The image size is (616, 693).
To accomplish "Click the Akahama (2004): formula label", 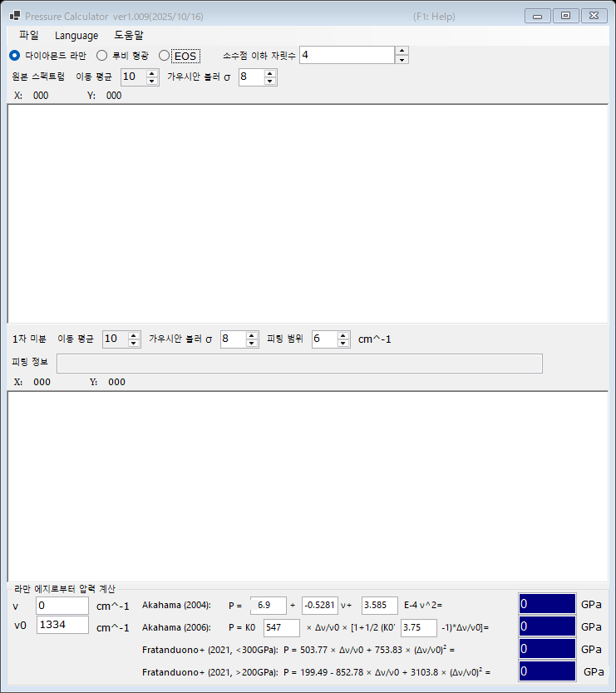I will pos(176,605).
